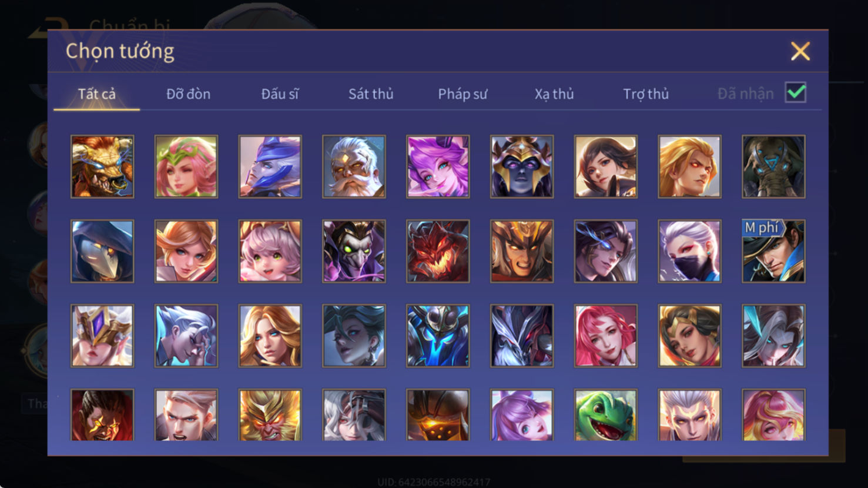868x488 pixels.
Task: Switch to the Xạ thủ tab
Action: click(x=554, y=94)
